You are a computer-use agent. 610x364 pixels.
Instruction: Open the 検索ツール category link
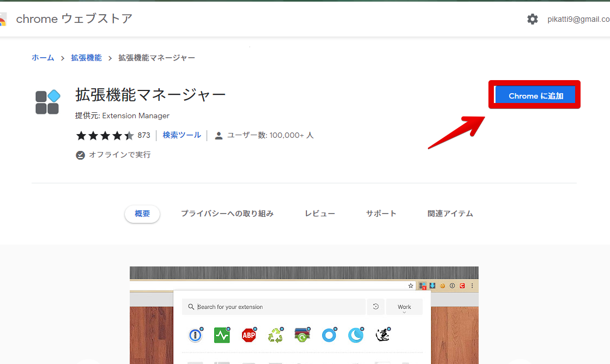point(182,135)
